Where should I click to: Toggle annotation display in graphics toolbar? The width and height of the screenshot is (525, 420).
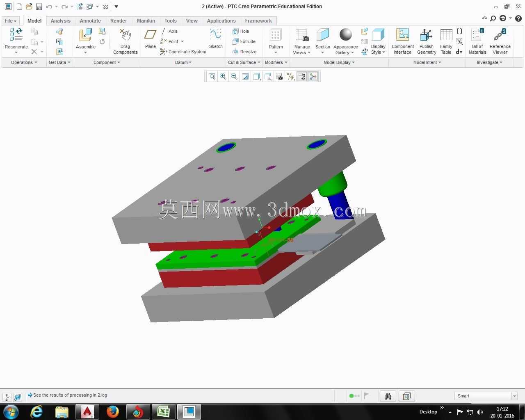pos(301,76)
